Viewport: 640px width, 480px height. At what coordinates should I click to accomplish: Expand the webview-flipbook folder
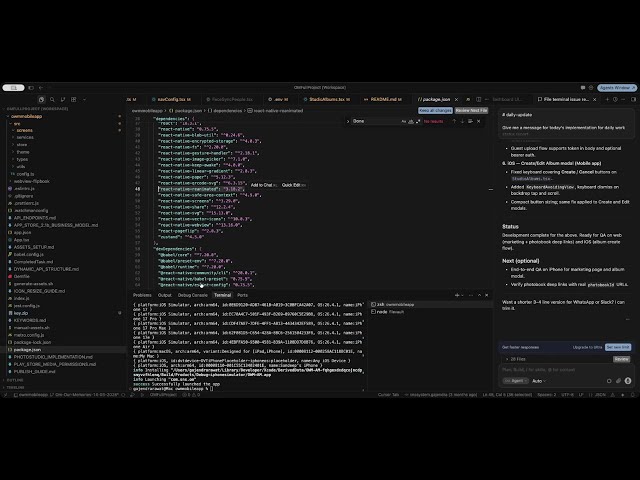click(63, 181)
